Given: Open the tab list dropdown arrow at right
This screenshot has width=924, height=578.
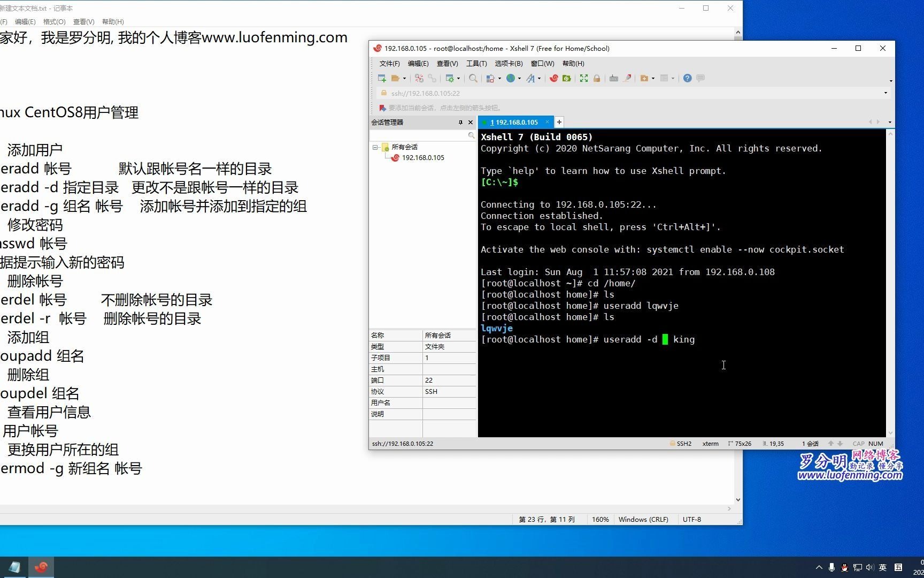Looking at the screenshot, I should click(x=890, y=122).
